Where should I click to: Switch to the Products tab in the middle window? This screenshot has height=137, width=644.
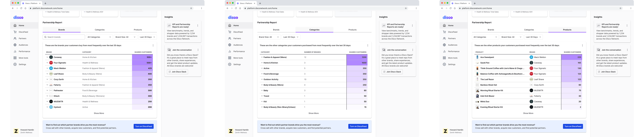point(352,30)
